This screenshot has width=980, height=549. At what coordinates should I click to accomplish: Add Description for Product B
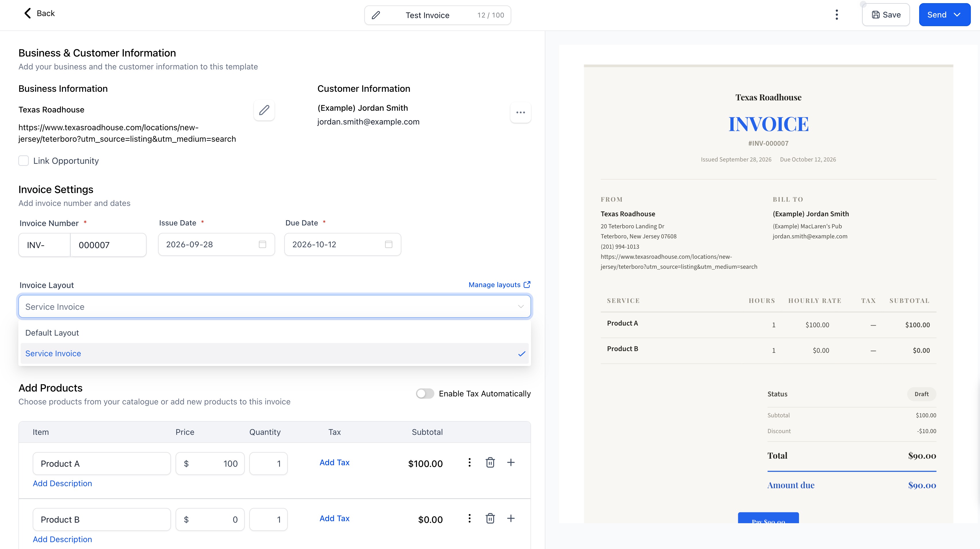tap(62, 539)
